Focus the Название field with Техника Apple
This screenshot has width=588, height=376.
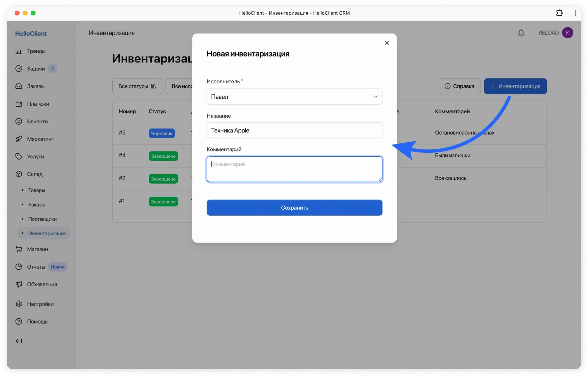[294, 130]
